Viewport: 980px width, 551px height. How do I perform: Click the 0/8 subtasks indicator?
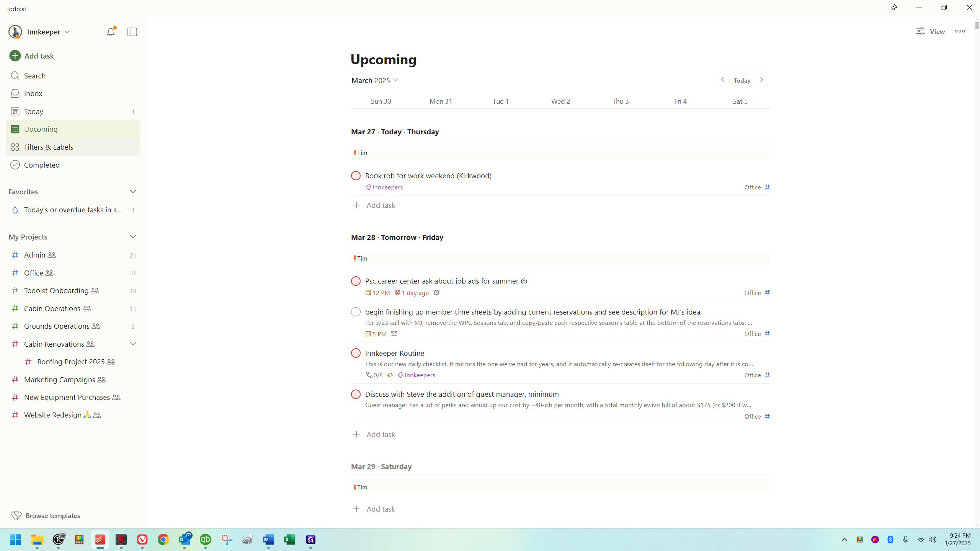click(374, 375)
